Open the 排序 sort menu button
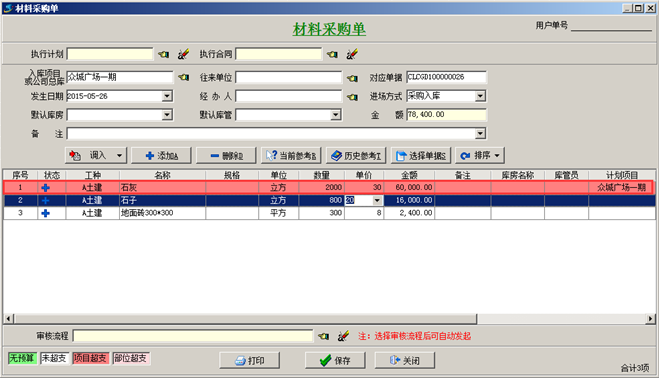Viewport: 659px width, 381px height. (x=480, y=155)
